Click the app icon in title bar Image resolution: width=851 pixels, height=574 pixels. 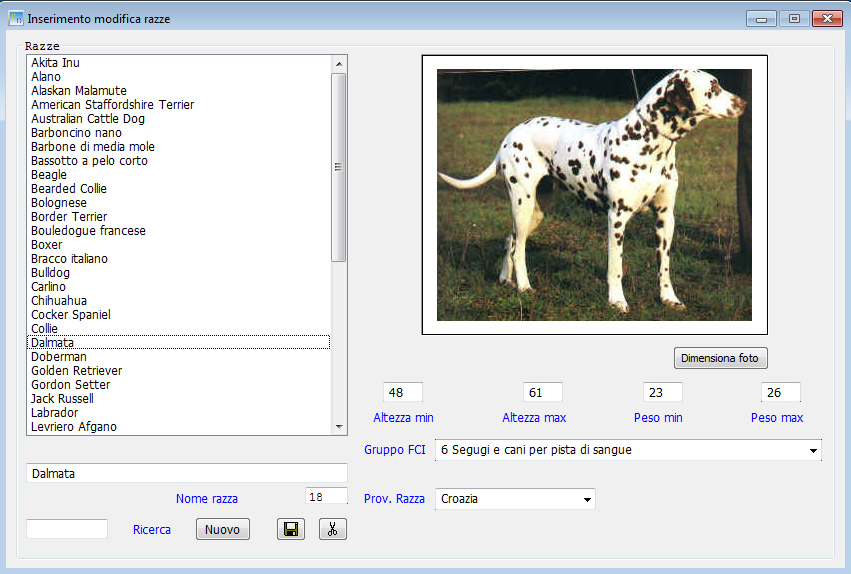[x=16, y=18]
